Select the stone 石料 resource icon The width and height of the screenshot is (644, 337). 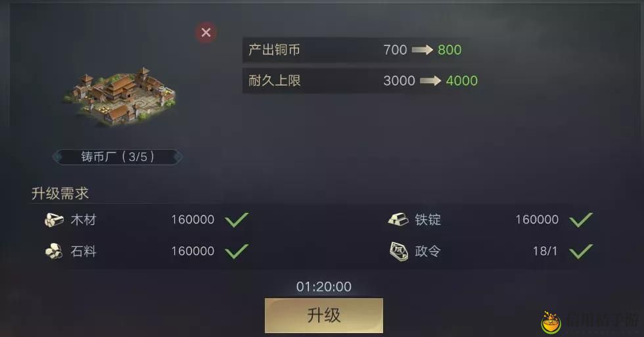pos(54,251)
